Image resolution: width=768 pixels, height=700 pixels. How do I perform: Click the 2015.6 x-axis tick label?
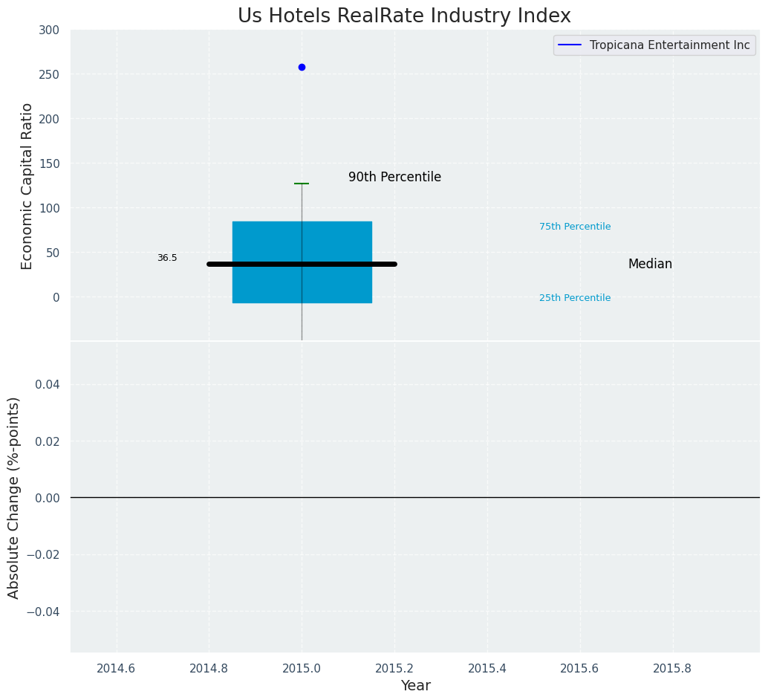[580, 668]
